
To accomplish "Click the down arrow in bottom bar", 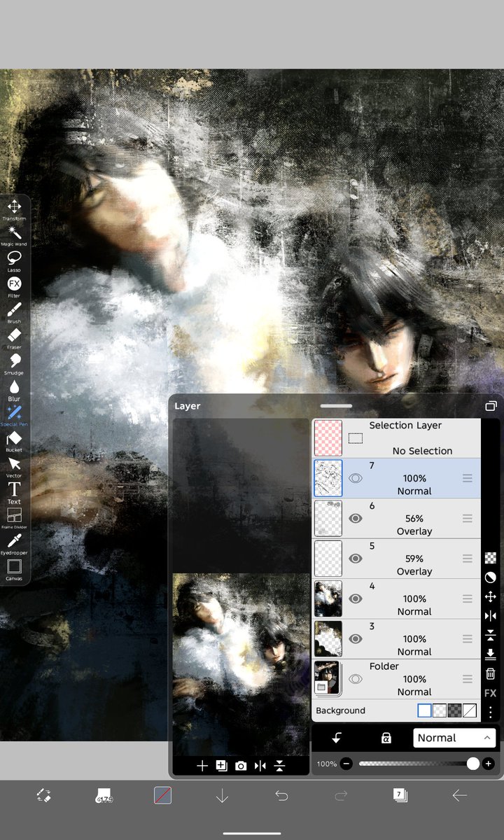I will coord(222,795).
